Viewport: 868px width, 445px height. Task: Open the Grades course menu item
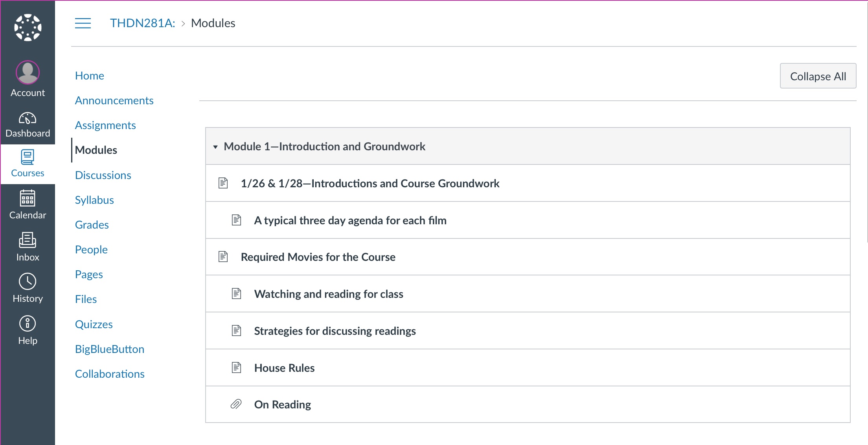92,225
